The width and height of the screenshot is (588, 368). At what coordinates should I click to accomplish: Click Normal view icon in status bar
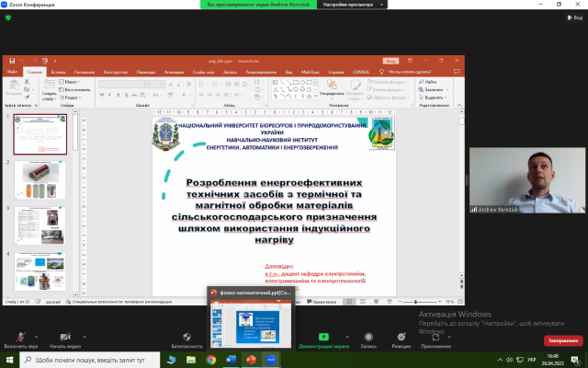coord(349,302)
